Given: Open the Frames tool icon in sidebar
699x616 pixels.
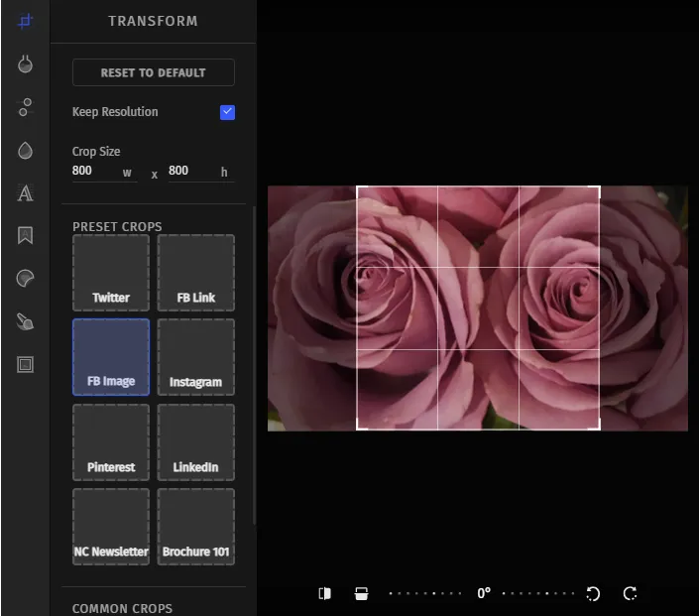Looking at the screenshot, I should click(25, 364).
